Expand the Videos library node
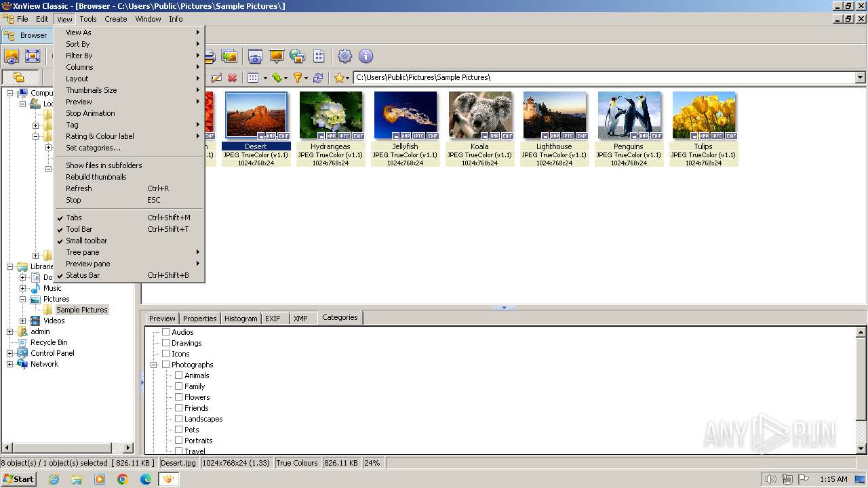 [x=23, y=321]
